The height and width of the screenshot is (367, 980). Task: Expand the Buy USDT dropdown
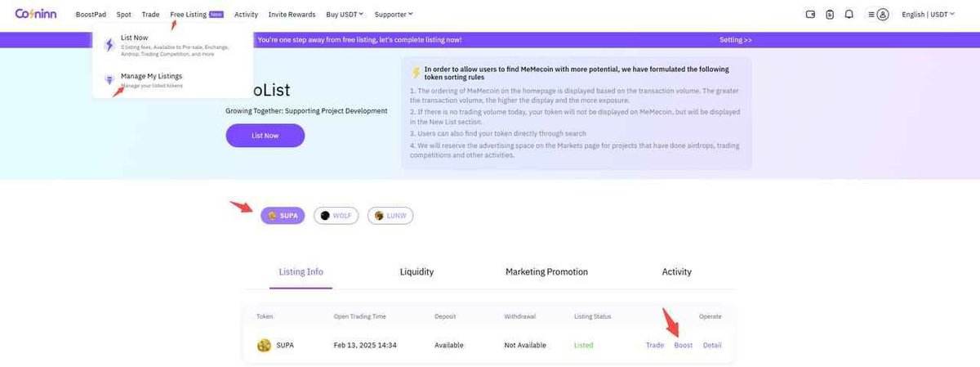pyautogui.click(x=345, y=14)
